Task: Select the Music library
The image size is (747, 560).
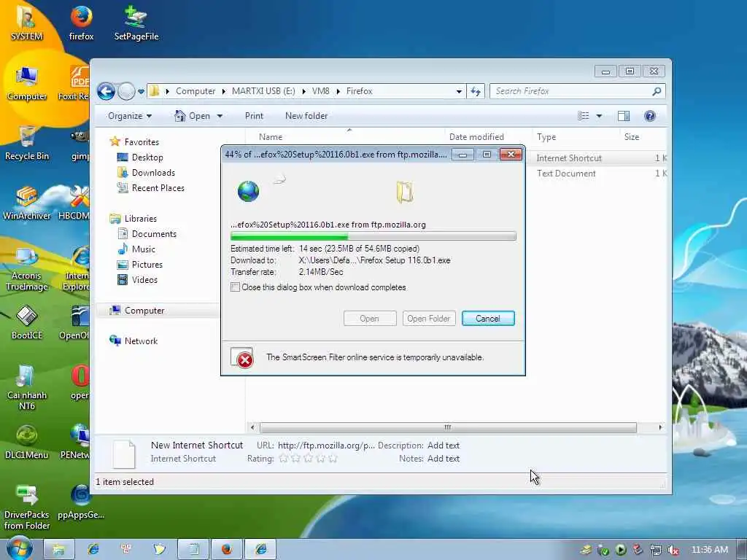Action: 144,249
